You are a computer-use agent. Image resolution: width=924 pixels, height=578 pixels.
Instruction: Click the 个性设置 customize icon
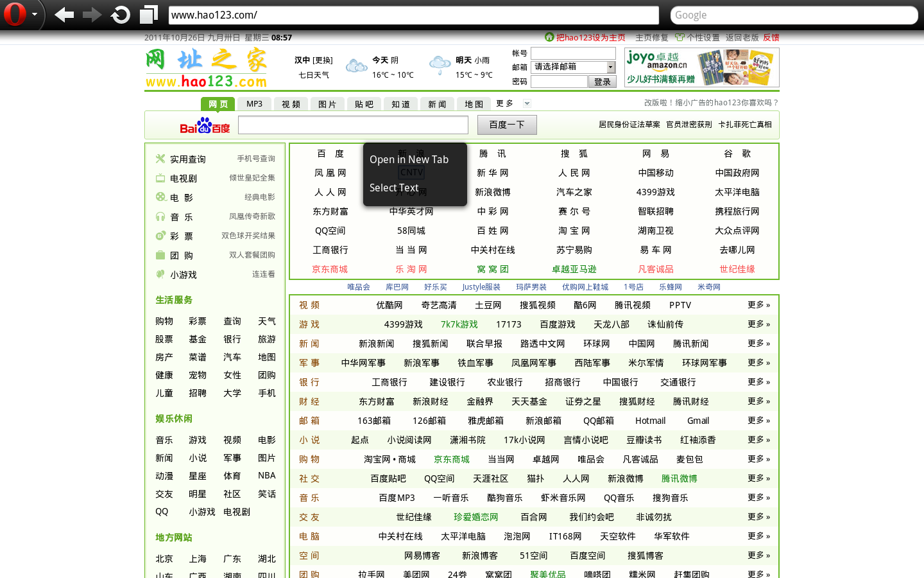[x=680, y=37]
